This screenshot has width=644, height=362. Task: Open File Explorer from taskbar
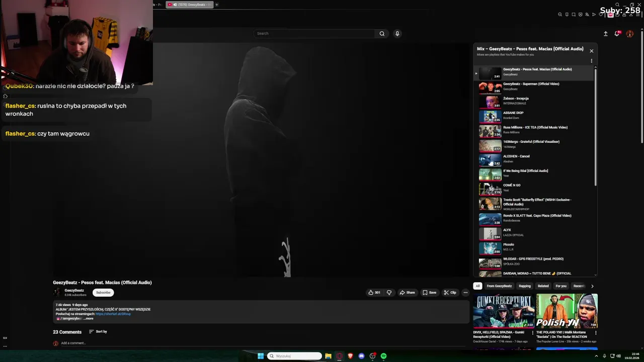point(328,356)
